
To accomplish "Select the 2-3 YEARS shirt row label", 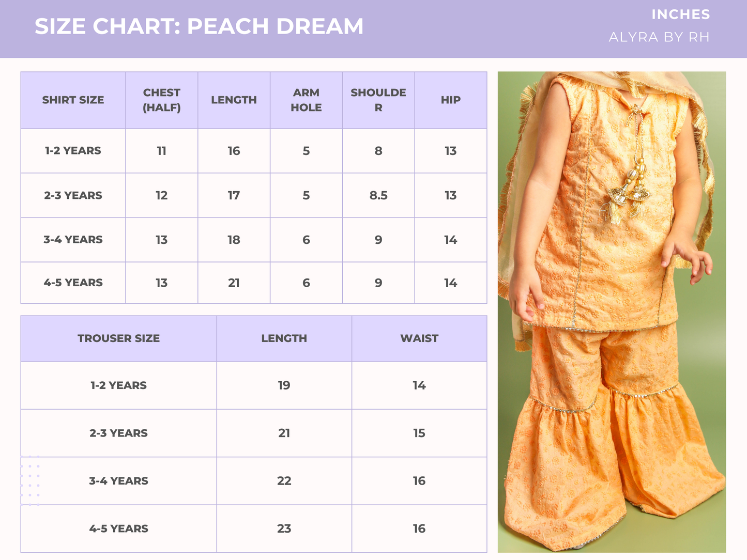I will point(72,195).
